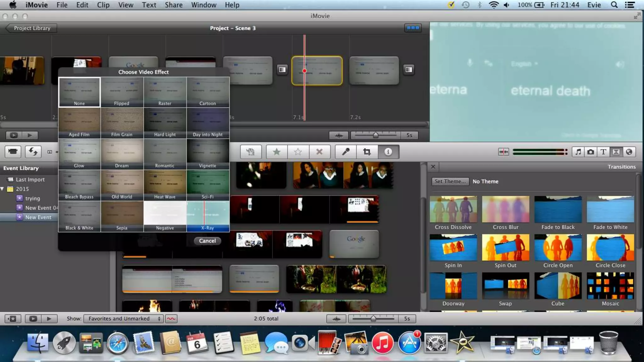The height and width of the screenshot is (362, 644).
Task: Click the project timeline horizontal scrollbar
Action: (x=329, y=124)
